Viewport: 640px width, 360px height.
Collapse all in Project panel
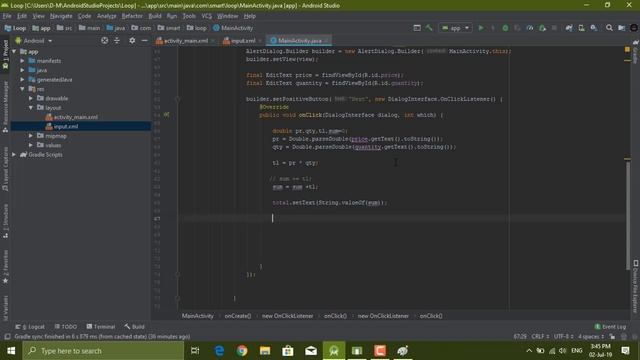coord(117,40)
